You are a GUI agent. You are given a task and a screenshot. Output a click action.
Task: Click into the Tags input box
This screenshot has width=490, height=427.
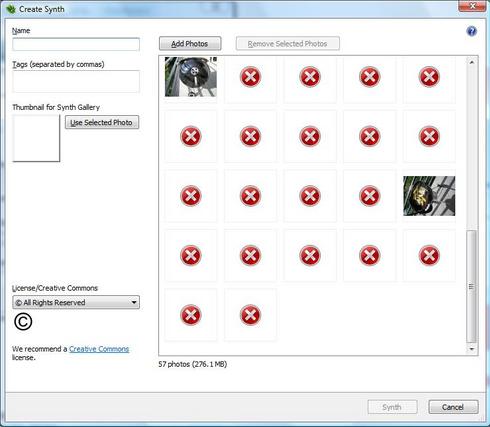tap(76, 81)
